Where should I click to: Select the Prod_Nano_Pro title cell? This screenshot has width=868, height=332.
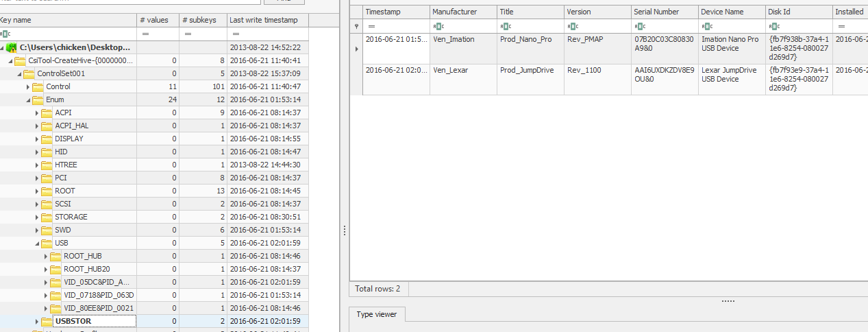point(530,49)
